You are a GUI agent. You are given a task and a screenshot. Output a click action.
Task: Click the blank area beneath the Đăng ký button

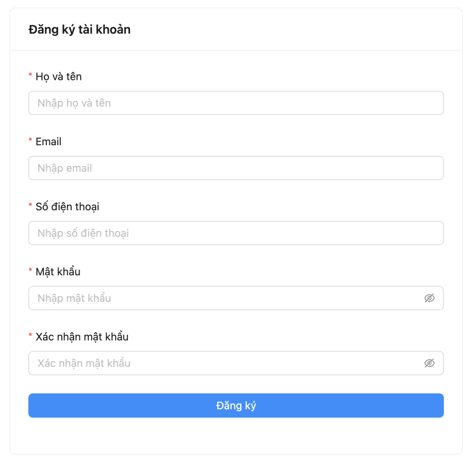coord(236,436)
